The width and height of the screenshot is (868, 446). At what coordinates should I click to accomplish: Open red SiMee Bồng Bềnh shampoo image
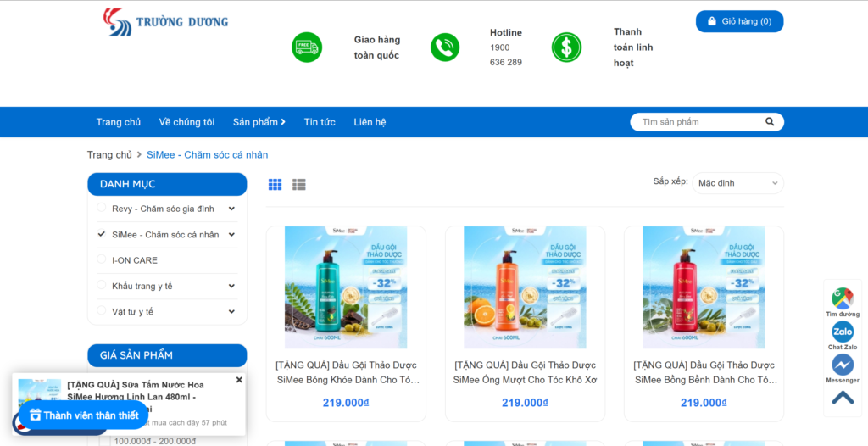click(x=704, y=287)
